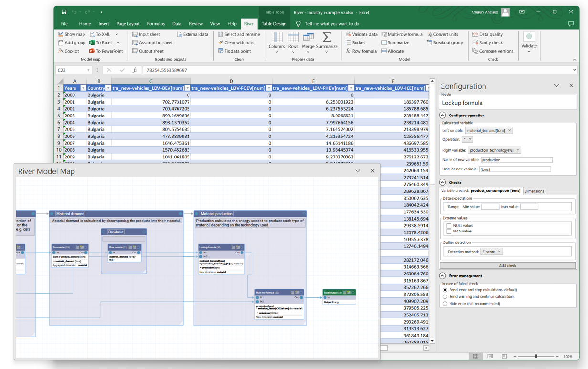588x369 pixels.
Task: Click the zoom slider handle
Action: pyautogui.click(x=536, y=356)
